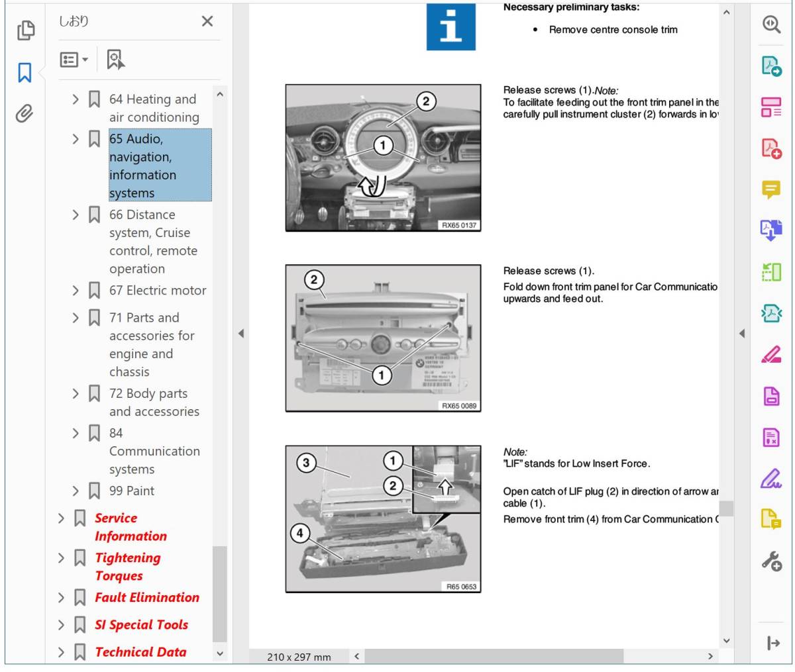Expand the Technical Data bookmark
This screenshot has height=672, width=795.
61,652
